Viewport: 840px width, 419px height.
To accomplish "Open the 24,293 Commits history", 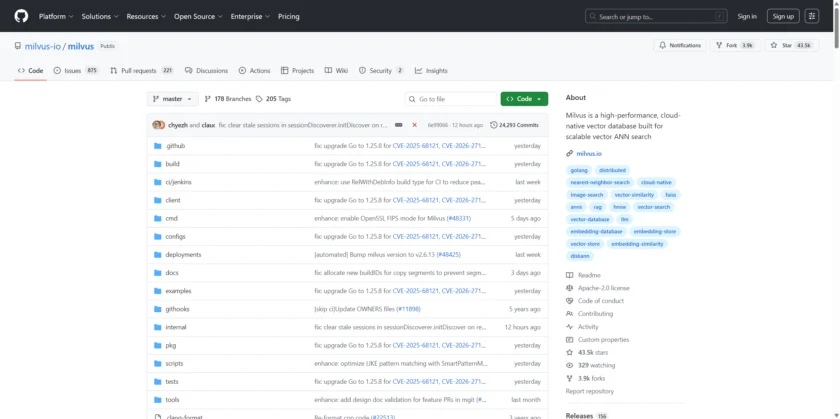I will 514,125.
